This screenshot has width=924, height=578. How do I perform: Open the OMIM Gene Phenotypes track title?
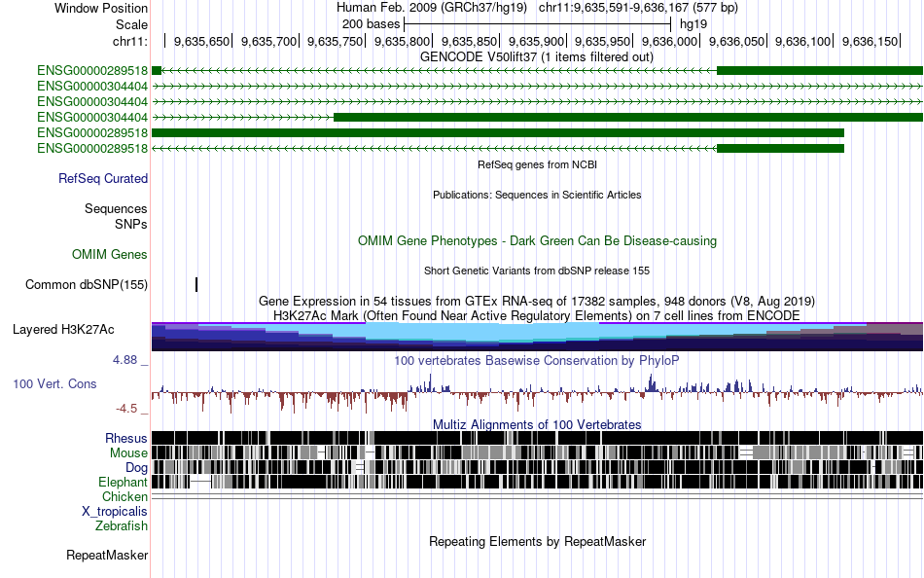point(538,240)
